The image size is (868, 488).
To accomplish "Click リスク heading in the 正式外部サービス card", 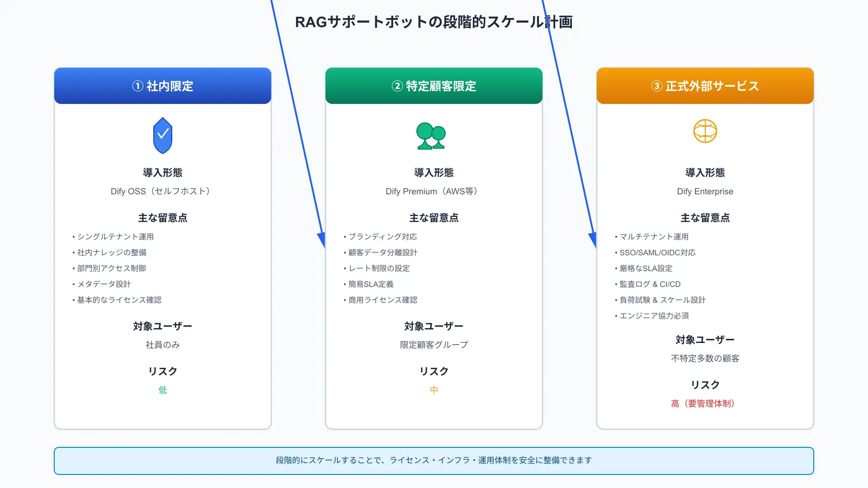I will pyautogui.click(x=705, y=385).
